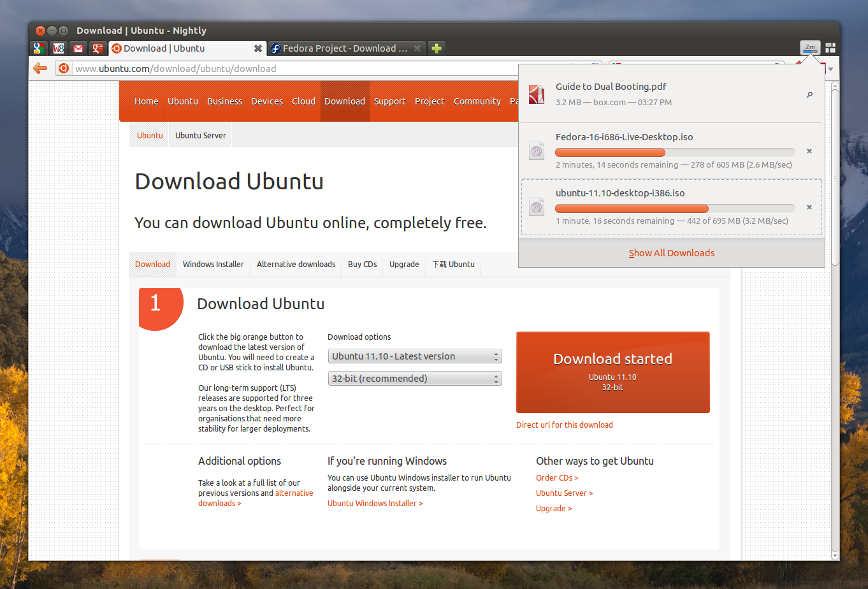Select the Ubuntu Server sub-navigation link
The width and height of the screenshot is (868, 589).
click(x=201, y=135)
